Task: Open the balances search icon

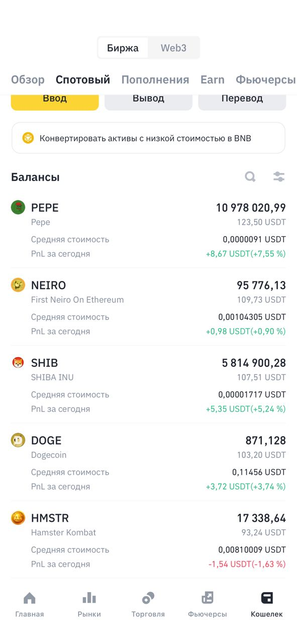Action: coord(250,177)
